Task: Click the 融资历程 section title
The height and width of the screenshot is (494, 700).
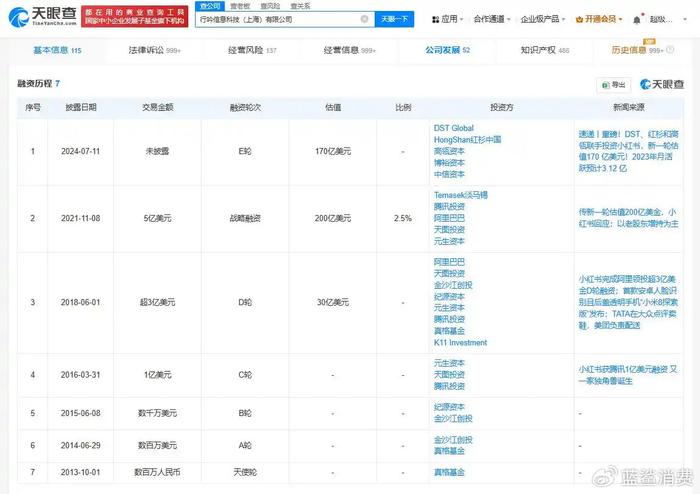Action: point(38,83)
